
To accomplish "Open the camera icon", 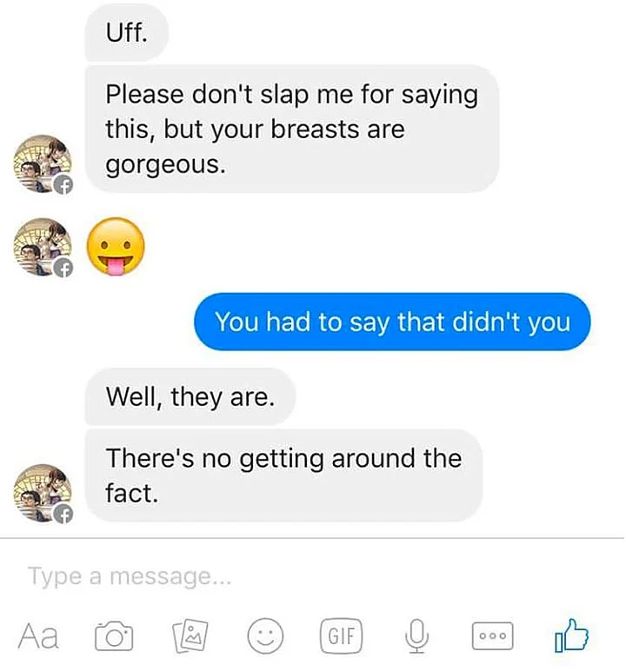I will pos(114,636).
